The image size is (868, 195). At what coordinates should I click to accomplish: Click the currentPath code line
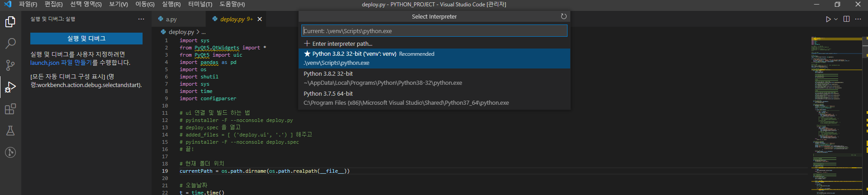point(264,171)
